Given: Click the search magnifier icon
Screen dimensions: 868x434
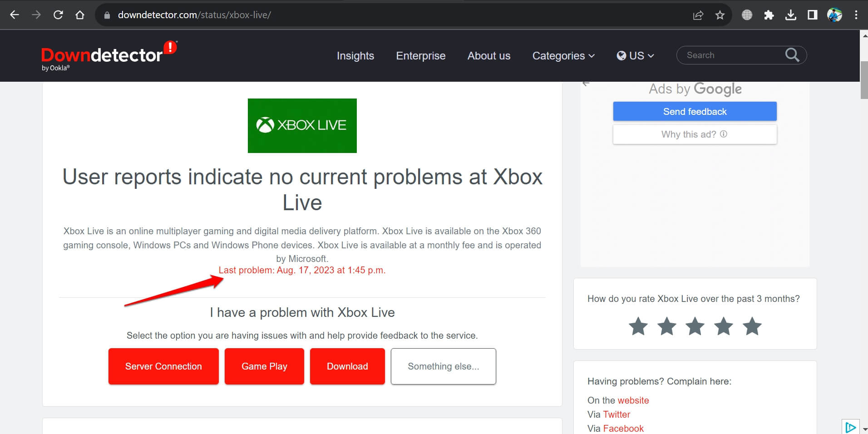Looking at the screenshot, I should click(x=792, y=55).
